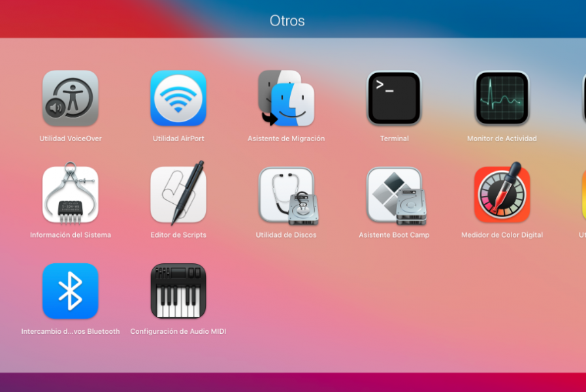Screen dimensions: 586x392
Task: Launch Editor de Scripts pen icon
Action: click(x=178, y=193)
